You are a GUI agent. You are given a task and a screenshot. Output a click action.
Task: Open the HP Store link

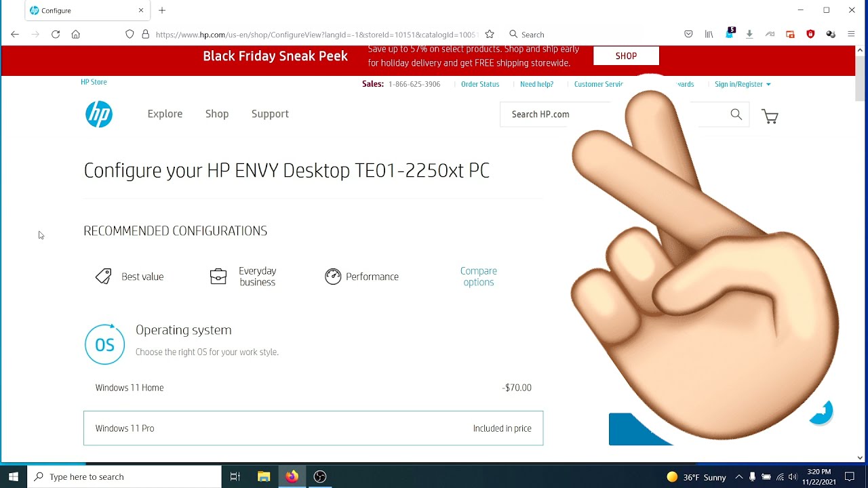click(x=94, y=82)
